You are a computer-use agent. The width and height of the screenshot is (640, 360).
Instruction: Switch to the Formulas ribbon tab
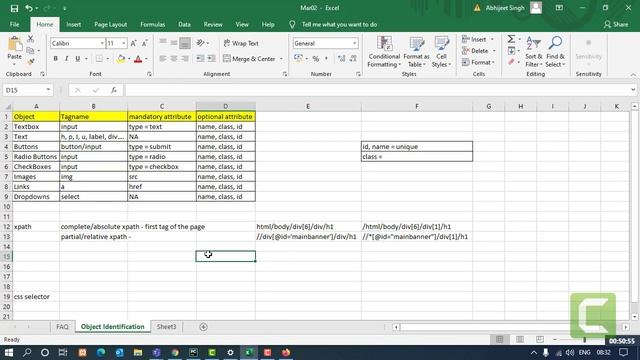152,24
